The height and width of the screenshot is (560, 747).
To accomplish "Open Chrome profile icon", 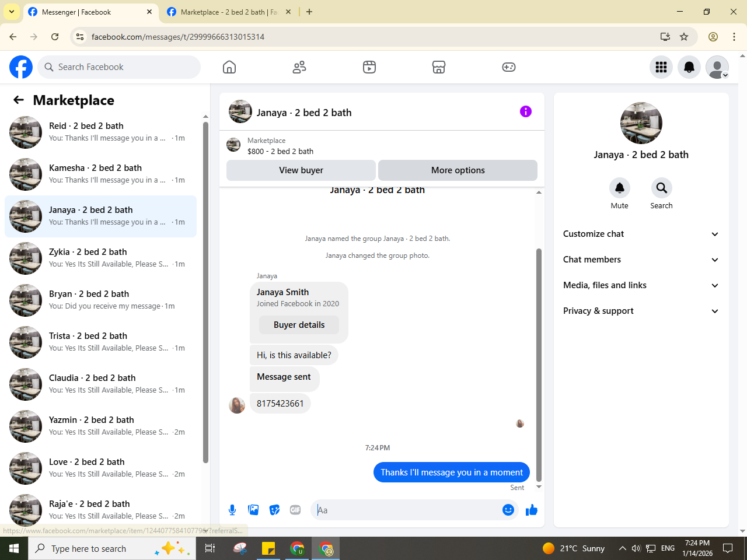I will click(713, 37).
